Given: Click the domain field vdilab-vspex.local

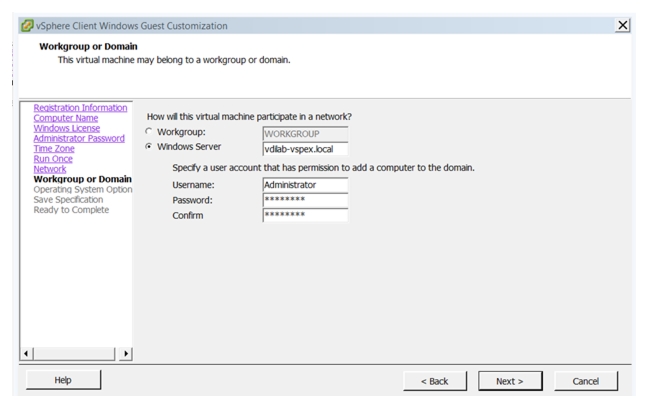Looking at the screenshot, I should click(305, 149).
